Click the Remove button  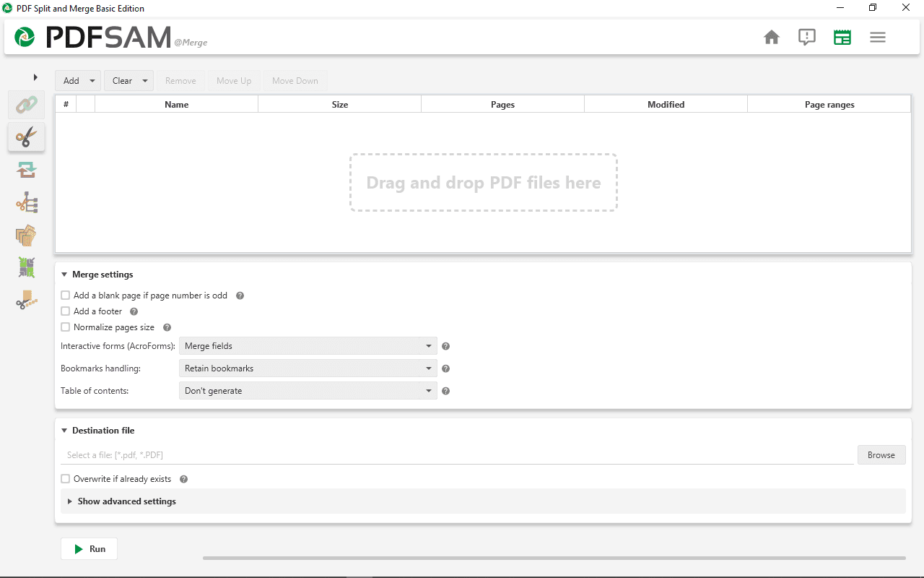pos(180,81)
